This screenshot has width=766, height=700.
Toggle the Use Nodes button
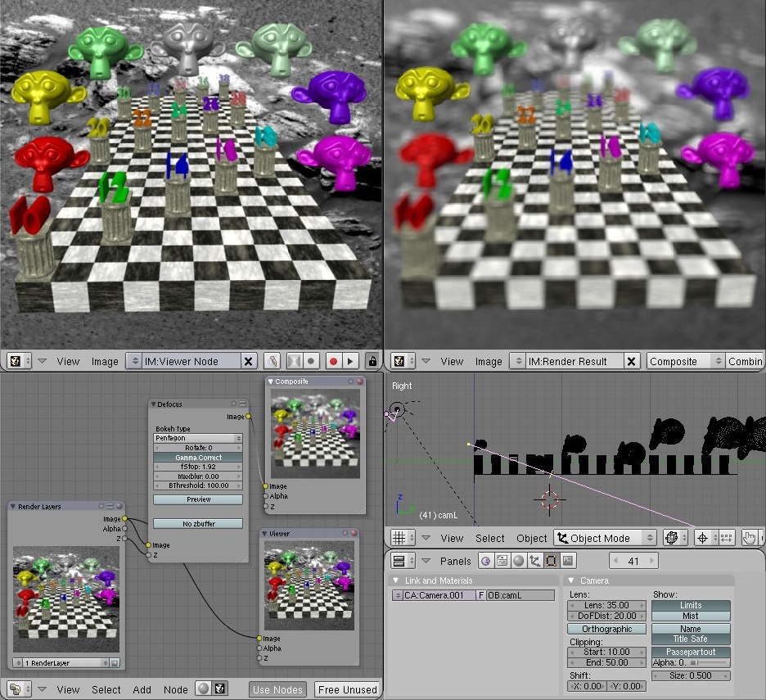(x=277, y=689)
